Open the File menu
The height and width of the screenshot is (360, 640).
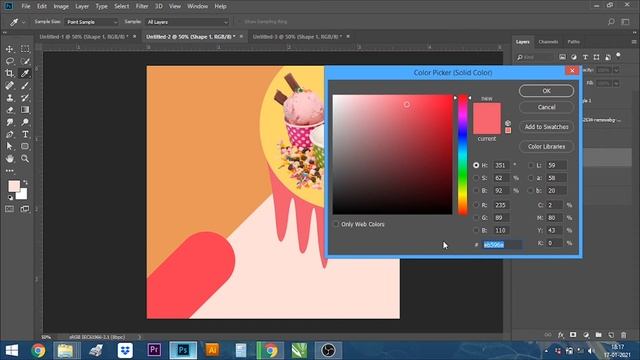tap(26, 6)
